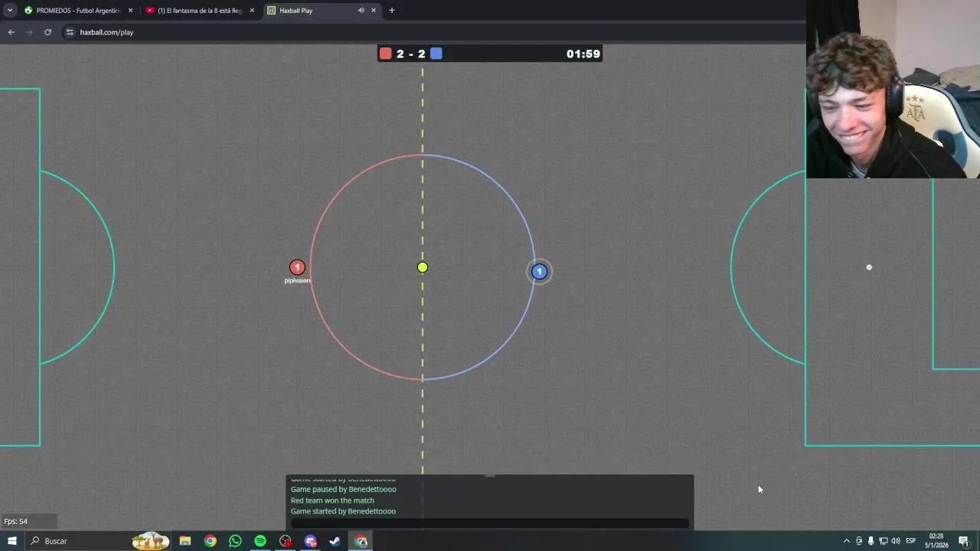The width and height of the screenshot is (980, 551).
Task: Open Steam from the taskbar
Action: click(x=335, y=541)
